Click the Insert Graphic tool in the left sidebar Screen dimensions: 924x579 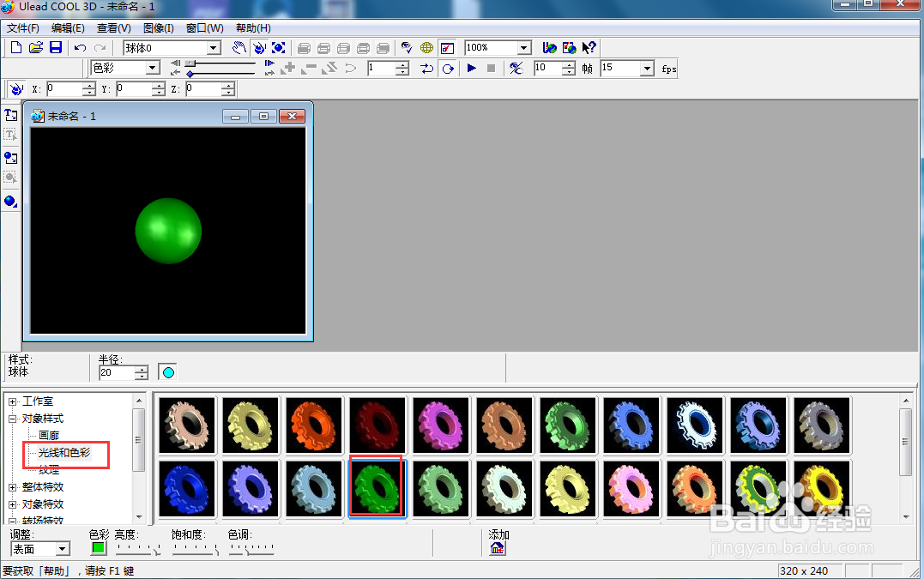[x=10, y=158]
